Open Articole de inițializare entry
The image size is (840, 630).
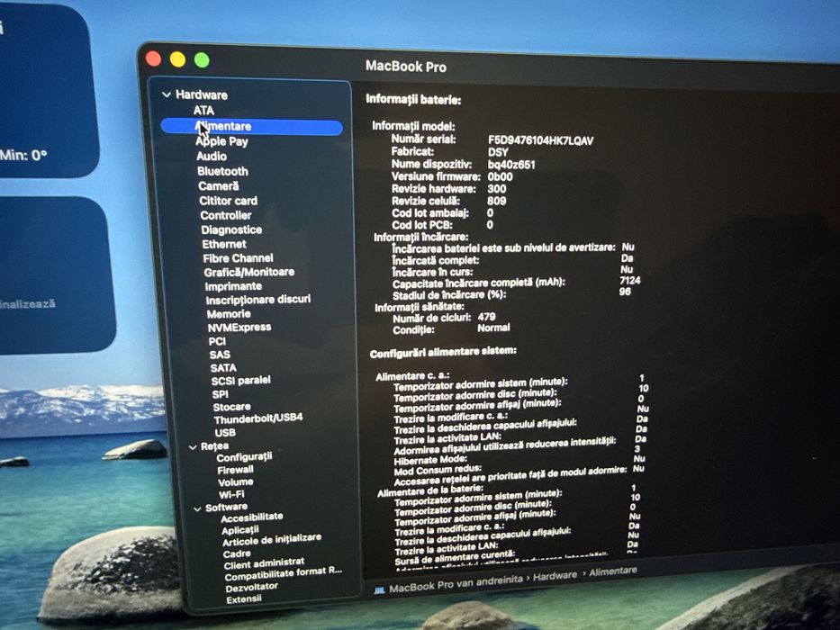click(x=272, y=540)
